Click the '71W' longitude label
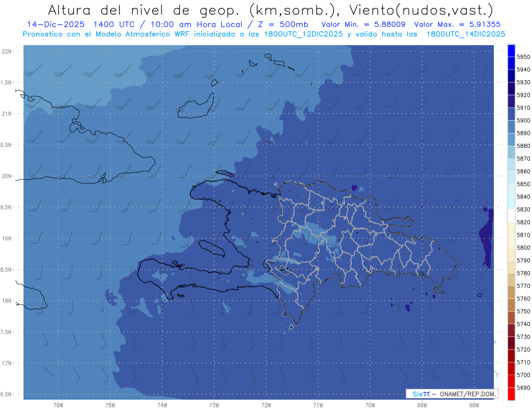This screenshot has width=532, height=411. point(318,405)
